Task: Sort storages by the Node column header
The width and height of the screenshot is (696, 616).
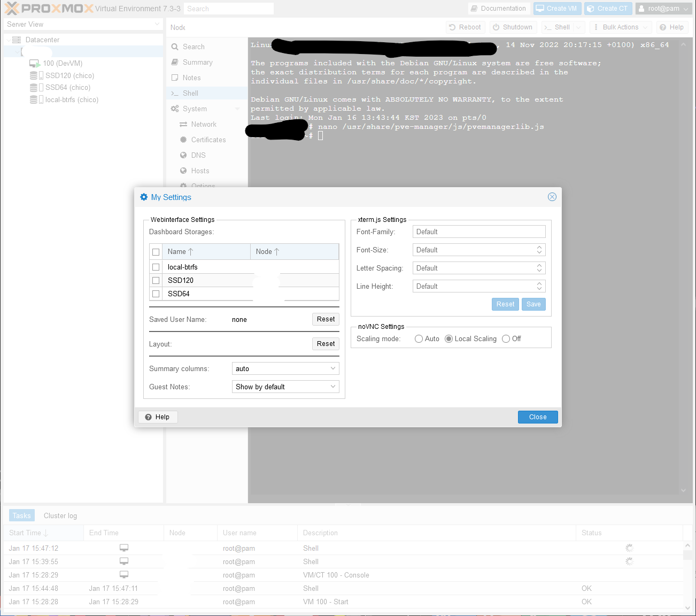Action: 295,252
